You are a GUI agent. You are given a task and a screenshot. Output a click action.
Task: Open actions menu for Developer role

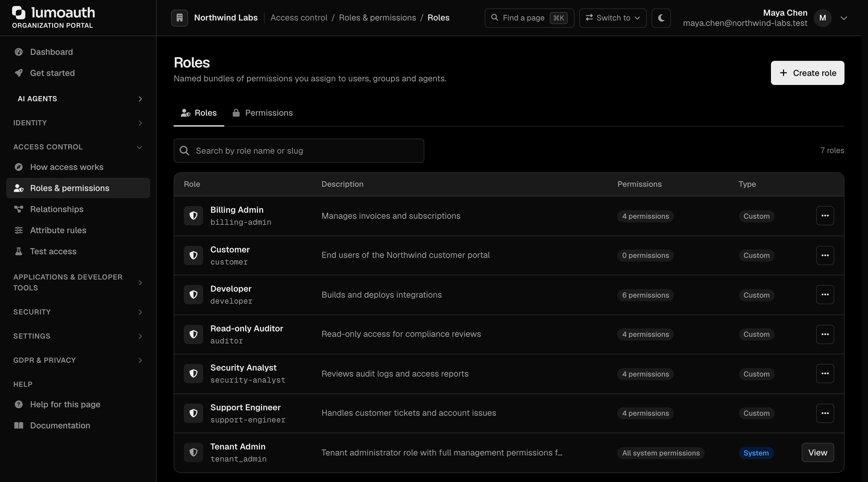point(825,295)
